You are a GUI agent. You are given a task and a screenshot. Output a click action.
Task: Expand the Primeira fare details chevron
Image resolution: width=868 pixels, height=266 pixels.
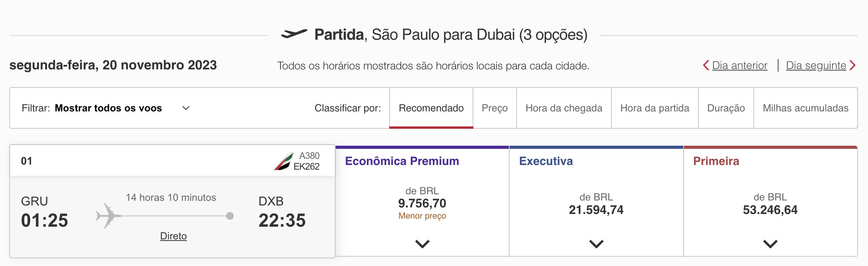click(770, 244)
